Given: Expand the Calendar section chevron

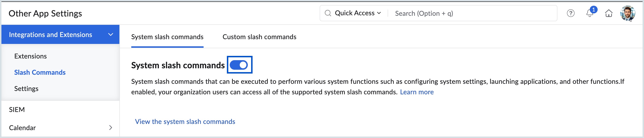Looking at the screenshot, I should tap(111, 127).
